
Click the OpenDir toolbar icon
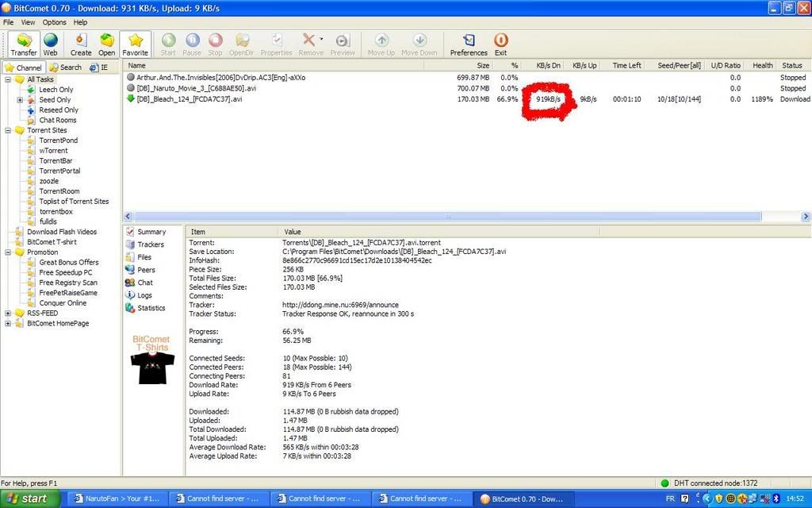(x=241, y=40)
